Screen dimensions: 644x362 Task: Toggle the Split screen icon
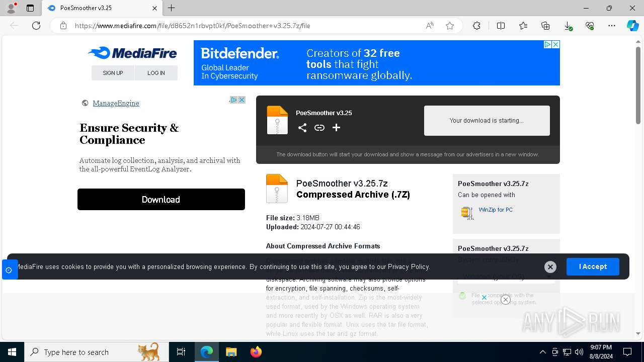point(501,26)
